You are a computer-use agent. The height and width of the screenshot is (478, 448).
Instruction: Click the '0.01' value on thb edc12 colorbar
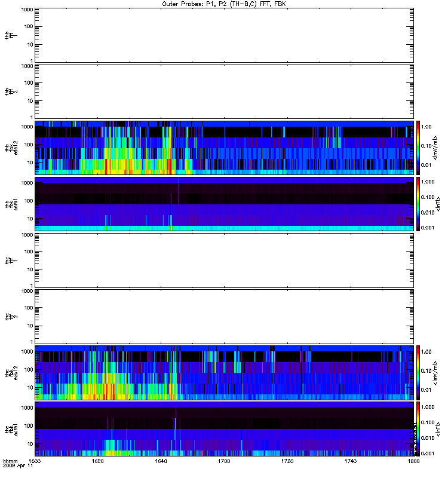[x=426, y=165]
